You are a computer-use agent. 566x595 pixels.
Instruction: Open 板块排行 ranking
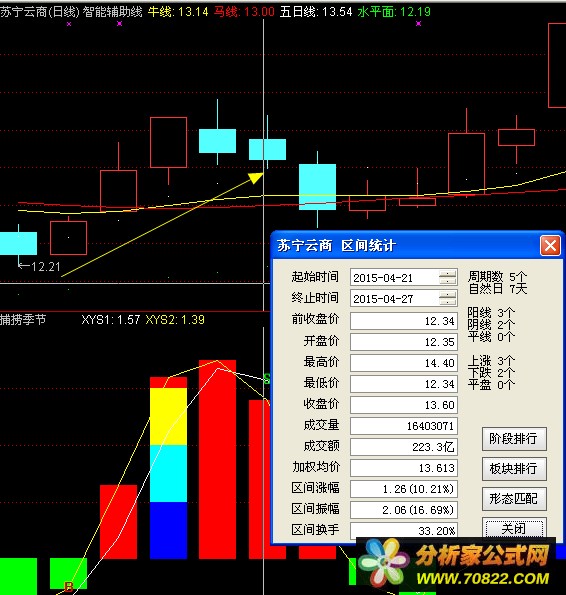tap(514, 469)
